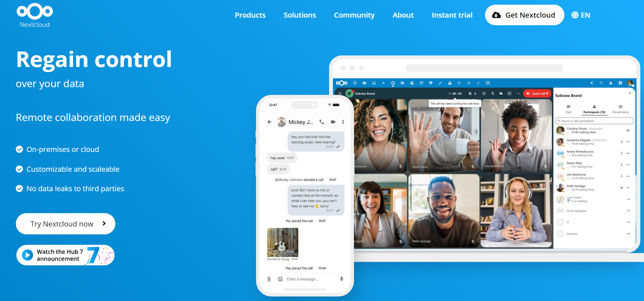Click the Search or add participants field

click(x=594, y=121)
